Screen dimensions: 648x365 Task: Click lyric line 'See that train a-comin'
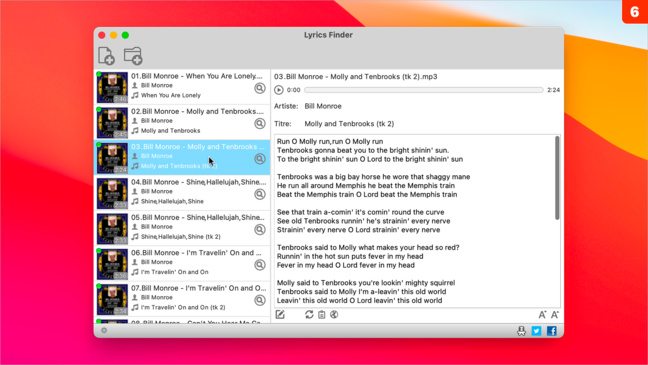coord(360,212)
